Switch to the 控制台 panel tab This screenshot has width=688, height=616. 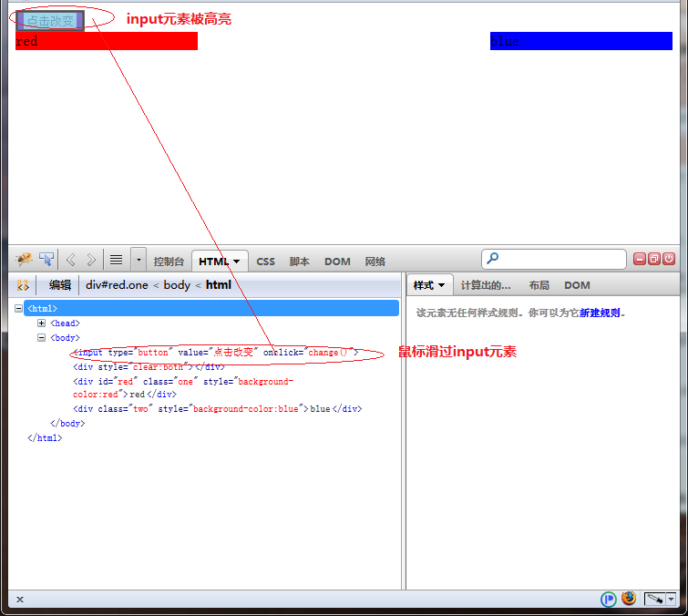pos(169,262)
